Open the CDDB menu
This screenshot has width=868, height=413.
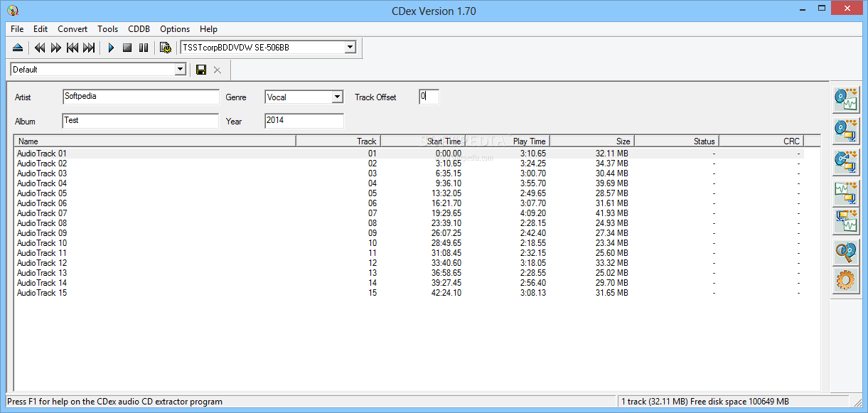click(139, 29)
